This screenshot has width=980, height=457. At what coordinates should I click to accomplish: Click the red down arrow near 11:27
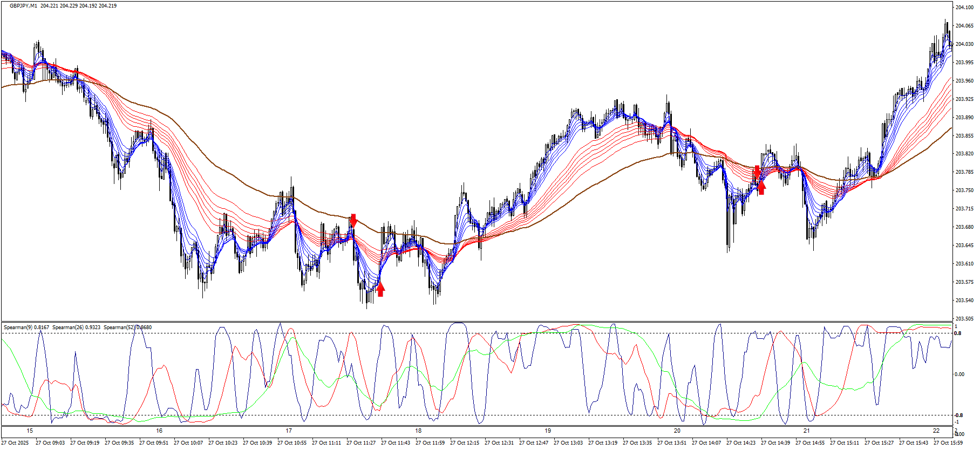click(353, 220)
